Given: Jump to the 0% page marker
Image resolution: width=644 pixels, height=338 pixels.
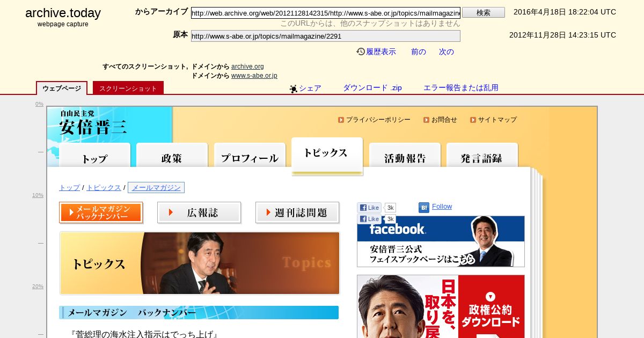Looking at the screenshot, I should pos(39,104).
